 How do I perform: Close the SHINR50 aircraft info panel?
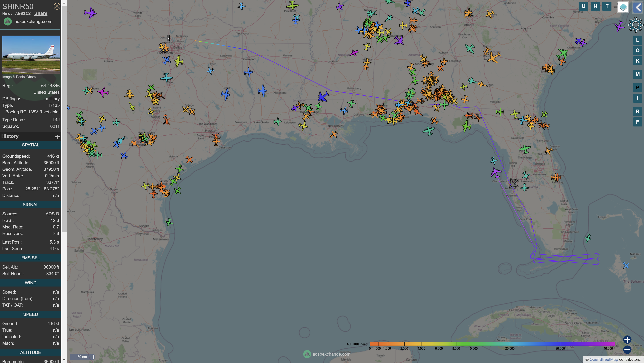click(x=57, y=6)
